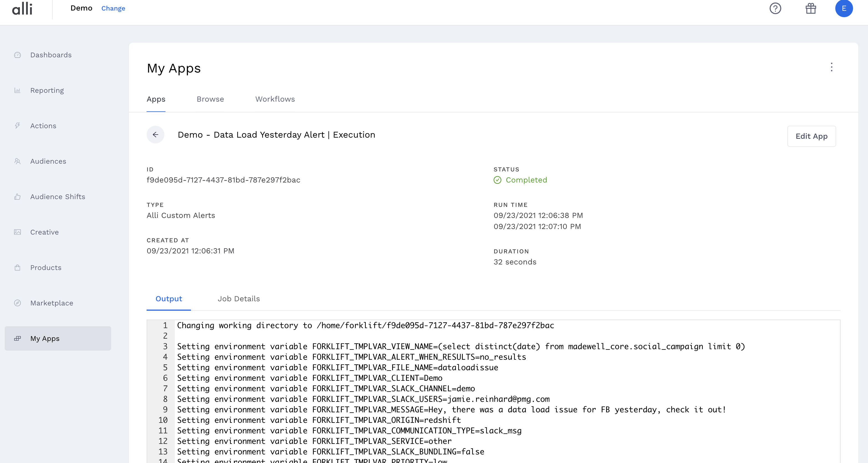
Task: Open the Browse tab
Action: click(210, 99)
